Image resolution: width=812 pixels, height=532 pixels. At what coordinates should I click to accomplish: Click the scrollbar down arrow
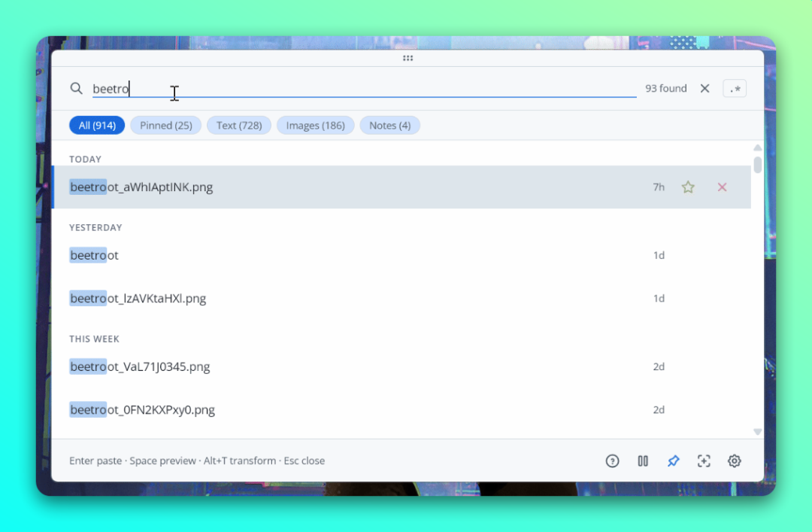(x=758, y=432)
